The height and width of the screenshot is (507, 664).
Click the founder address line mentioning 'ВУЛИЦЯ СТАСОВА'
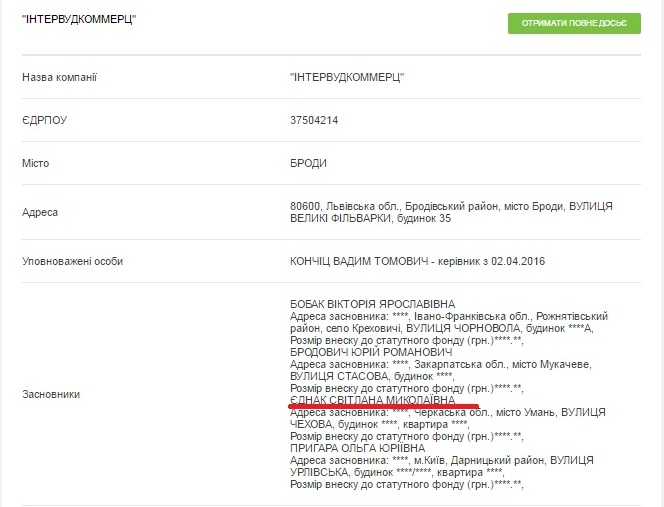[340, 376]
